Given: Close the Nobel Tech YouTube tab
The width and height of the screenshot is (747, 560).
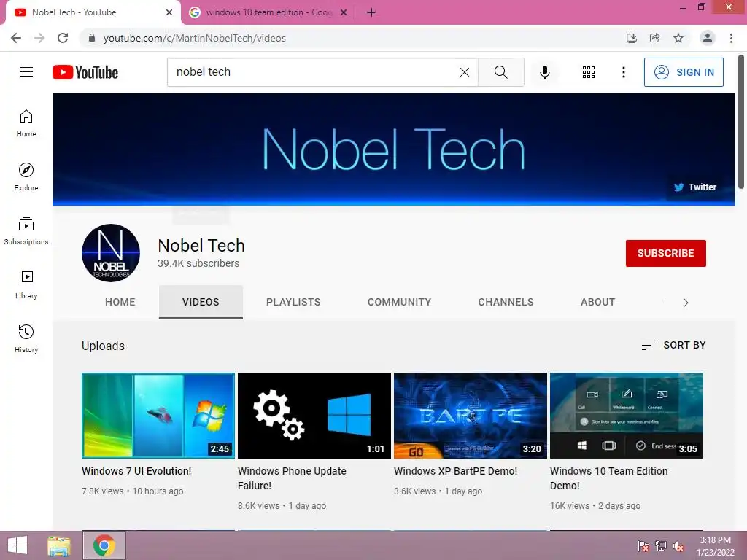Looking at the screenshot, I should click(x=169, y=12).
